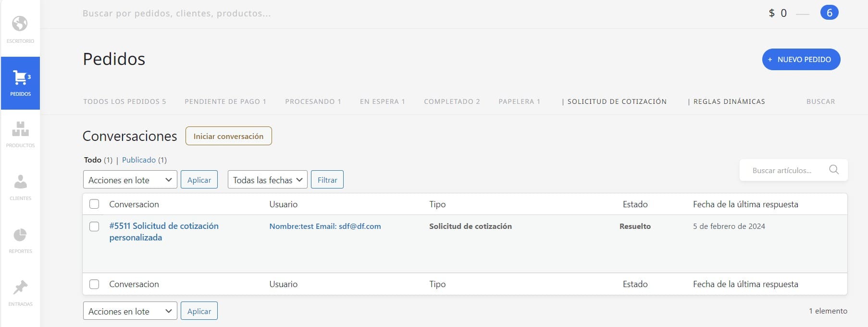This screenshot has width=868, height=327.
Task: Click header Fecha de la última respuesta column
Action: pyautogui.click(x=745, y=204)
